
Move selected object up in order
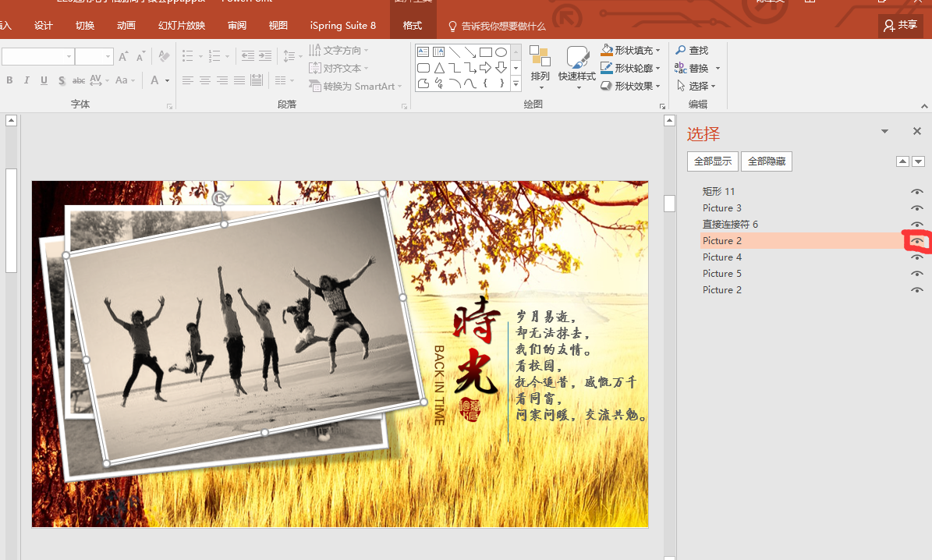[x=903, y=161]
